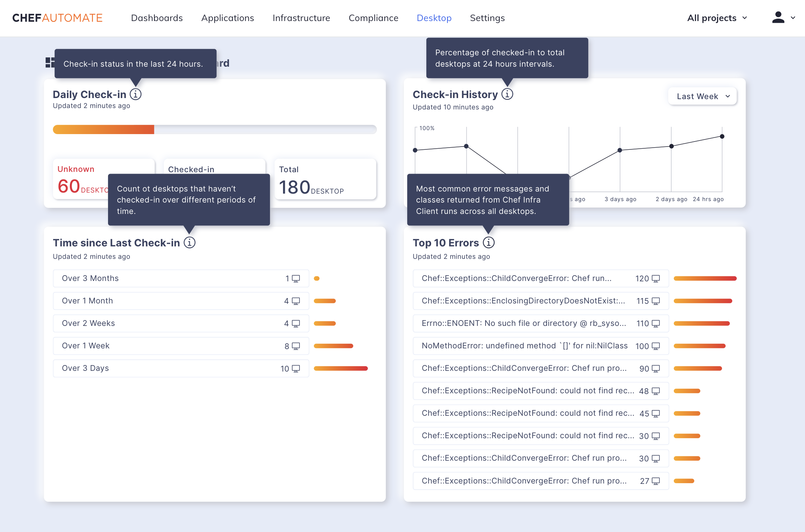Expand the All projects filter dropdown
Screen dimensions: 805x532
(717, 18)
